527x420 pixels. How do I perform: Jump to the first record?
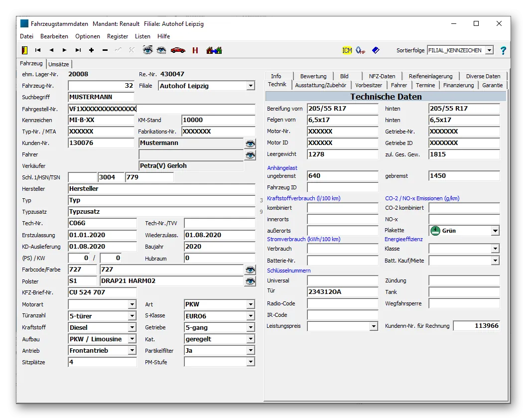[x=38, y=50]
